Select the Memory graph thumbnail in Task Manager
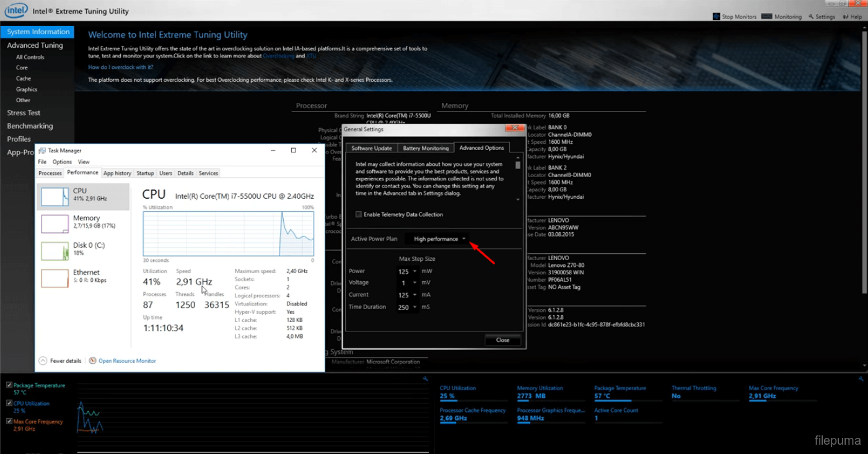The image size is (868, 454). click(x=55, y=224)
